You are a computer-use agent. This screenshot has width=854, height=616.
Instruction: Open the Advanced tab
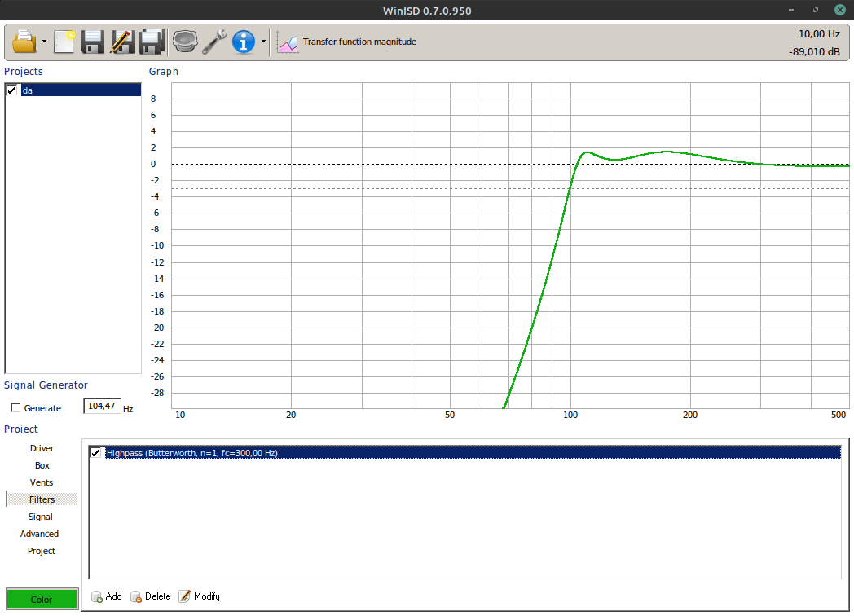pos(40,534)
